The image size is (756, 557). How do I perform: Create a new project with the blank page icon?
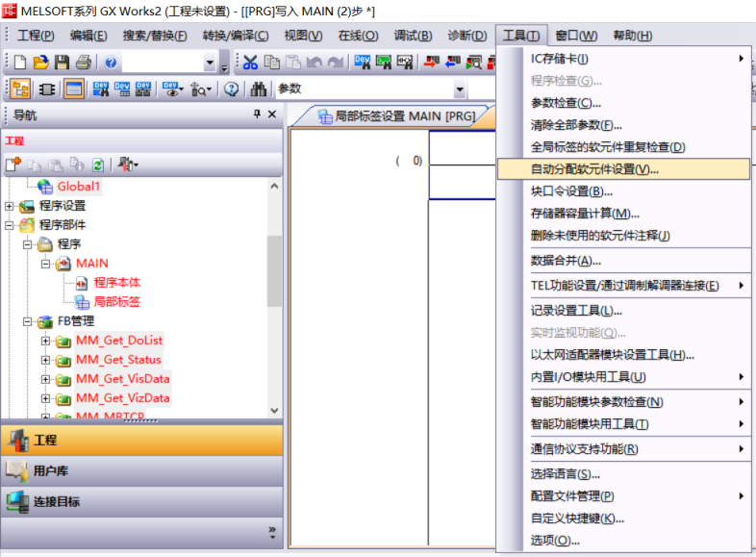[20, 63]
